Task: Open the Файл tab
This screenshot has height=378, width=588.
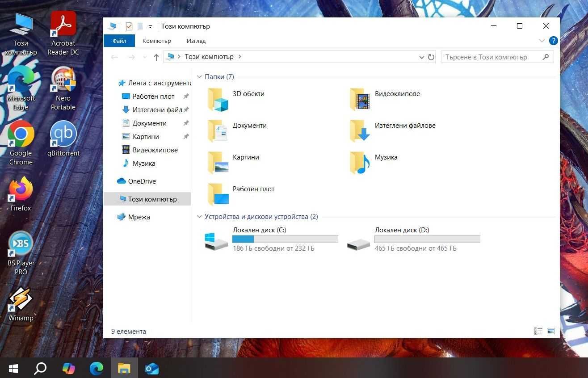Action: pos(119,41)
